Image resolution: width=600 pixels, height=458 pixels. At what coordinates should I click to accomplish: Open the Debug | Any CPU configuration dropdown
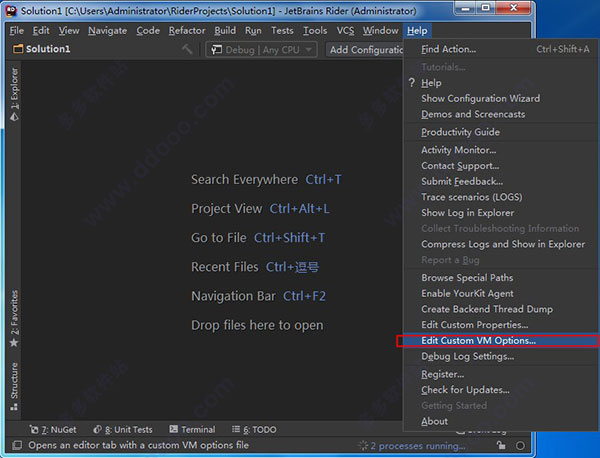click(261, 50)
